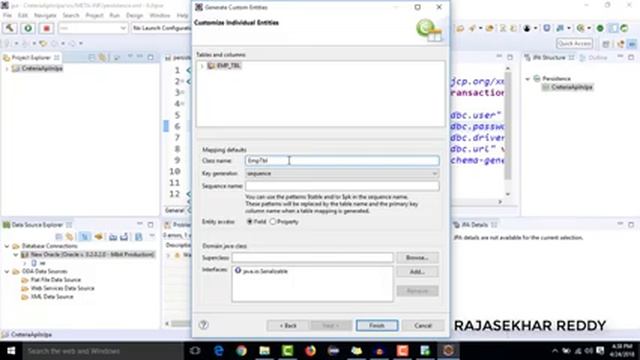Expand the CriteriaApiInJpa project in Project Explorer
Image resolution: width=640 pixels, height=360 pixels.
click(7, 69)
